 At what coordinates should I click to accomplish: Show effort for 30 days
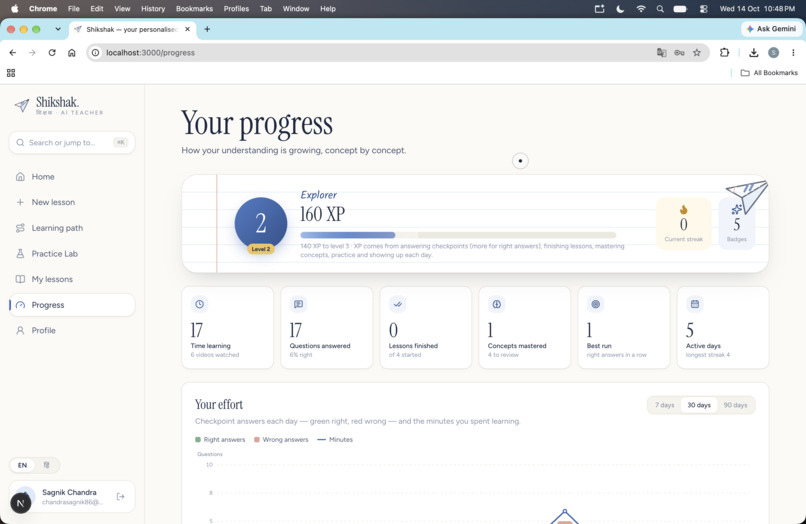699,405
